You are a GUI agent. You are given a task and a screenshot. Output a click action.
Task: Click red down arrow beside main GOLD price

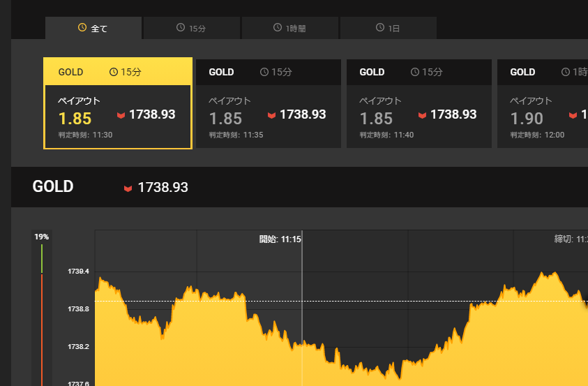(128, 188)
